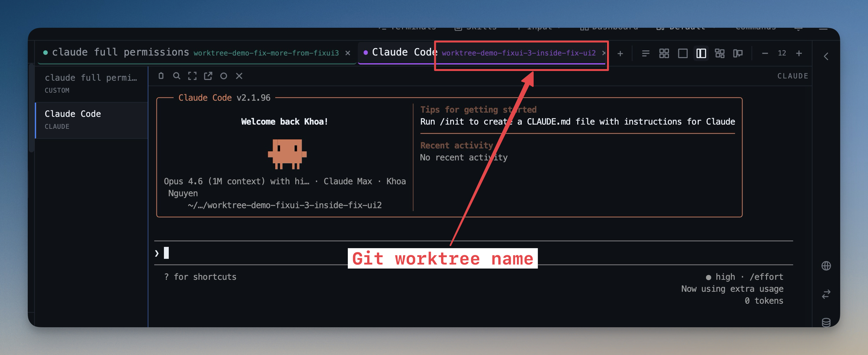Pop out terminal with external-link icon
Image resolution: width=868 pixels, height=355 pixels.
[x=208, y=76]
